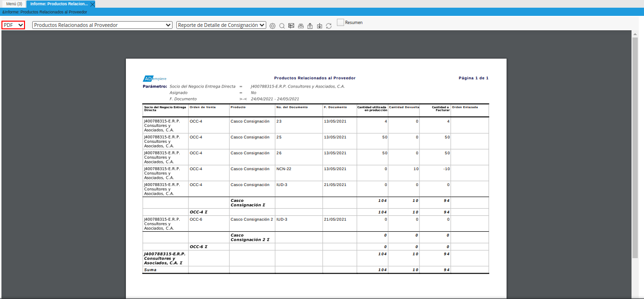Activate the Find search icon
The height and width of the screenshot is (299, 644).
282,25
